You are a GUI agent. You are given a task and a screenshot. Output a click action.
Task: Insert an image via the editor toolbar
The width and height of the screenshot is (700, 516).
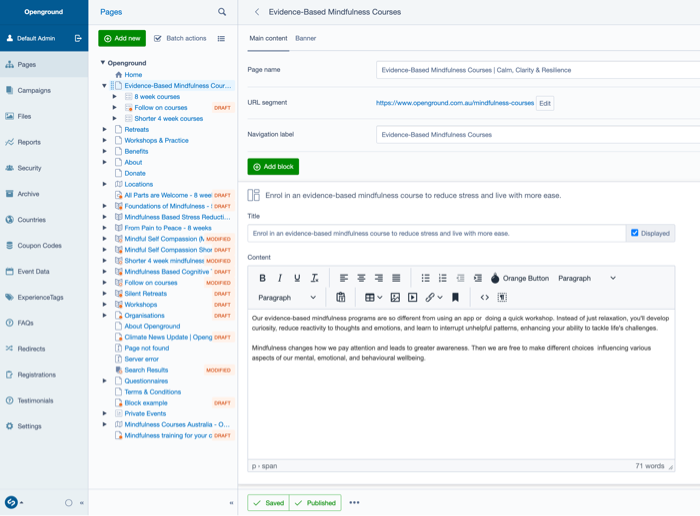pyautogui.click(x=395, y=297)
